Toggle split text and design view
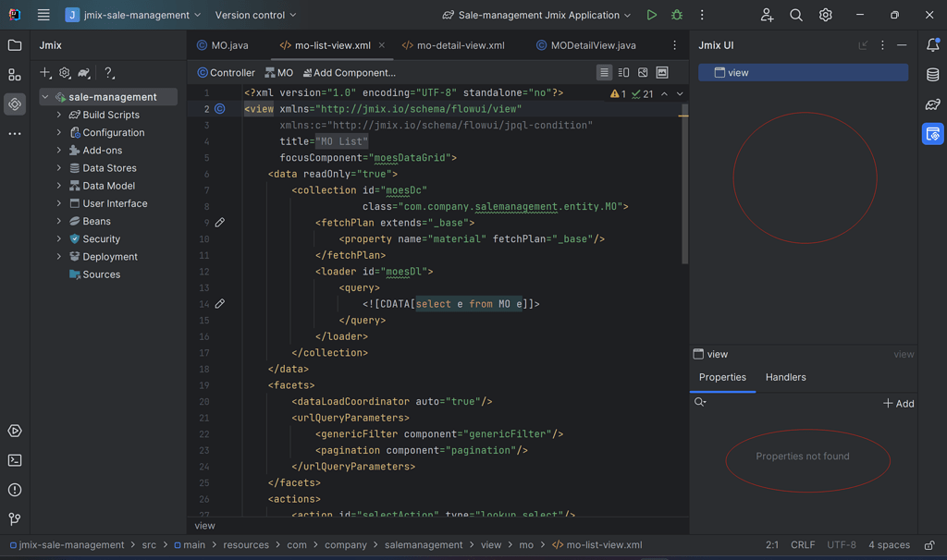The width and height of the screenshot is (947, 560). point(623,72)
